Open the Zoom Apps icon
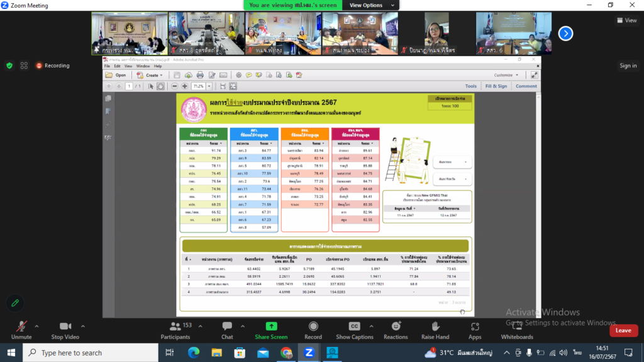Viewport: 644px width, 362px height. pos(475,331)
